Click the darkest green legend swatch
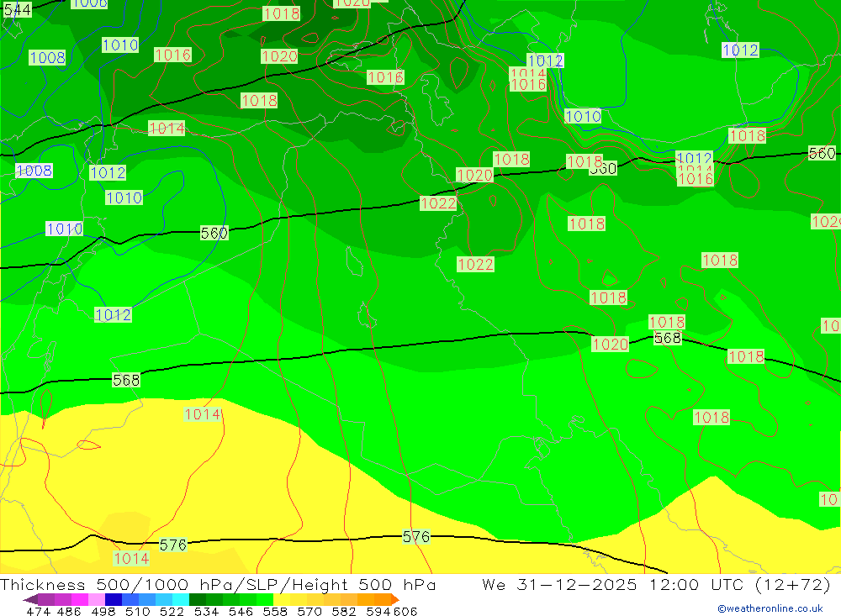The image size is (841, 616). click(198, 599)
